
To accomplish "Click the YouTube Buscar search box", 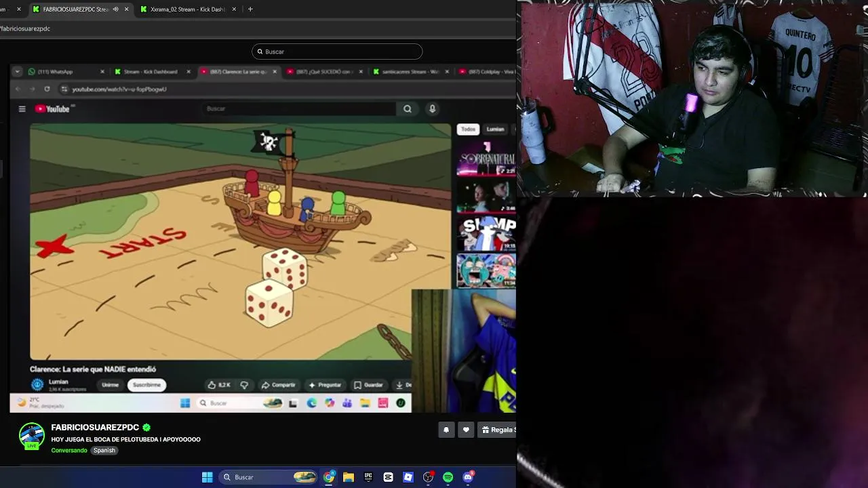I will [x=299, y=108].
